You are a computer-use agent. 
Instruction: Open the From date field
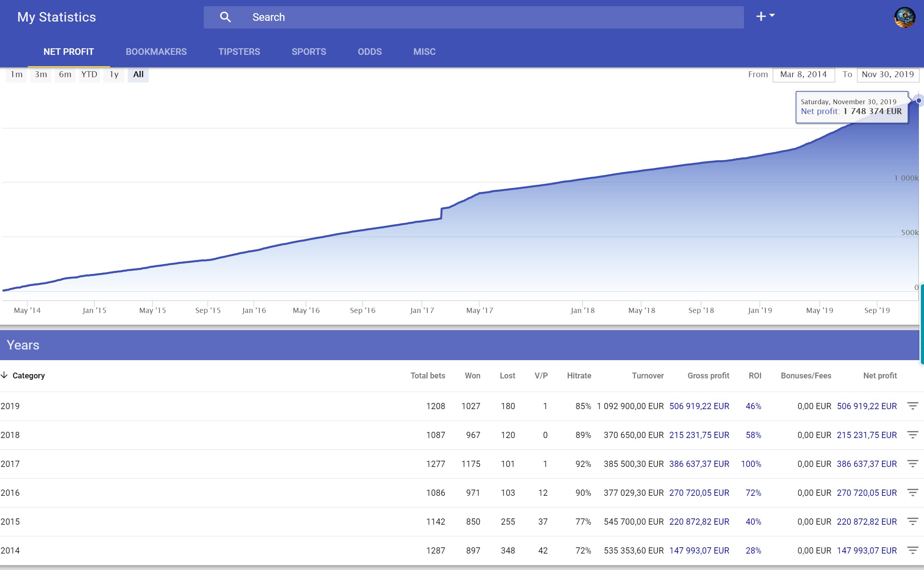coord(803,75)
